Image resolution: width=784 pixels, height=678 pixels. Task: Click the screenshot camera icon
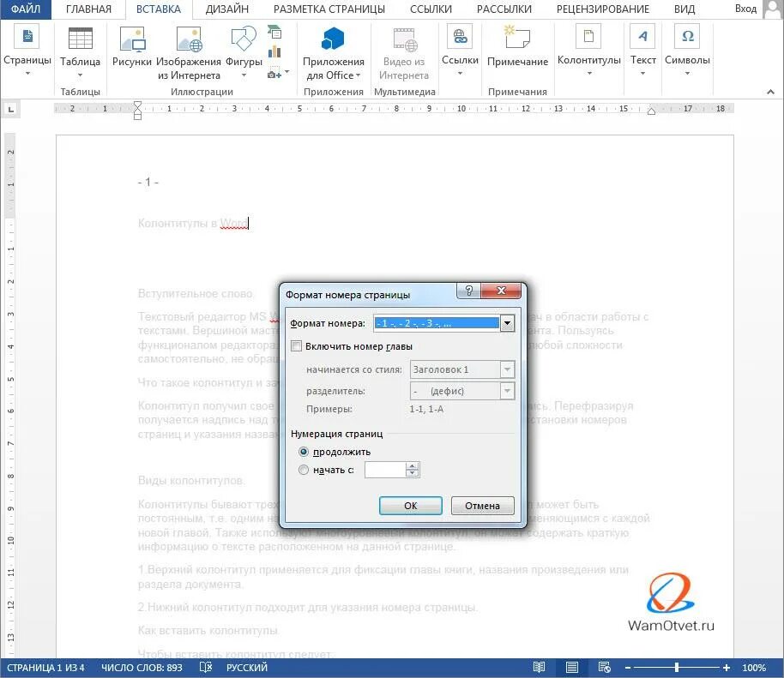[274, 74]
